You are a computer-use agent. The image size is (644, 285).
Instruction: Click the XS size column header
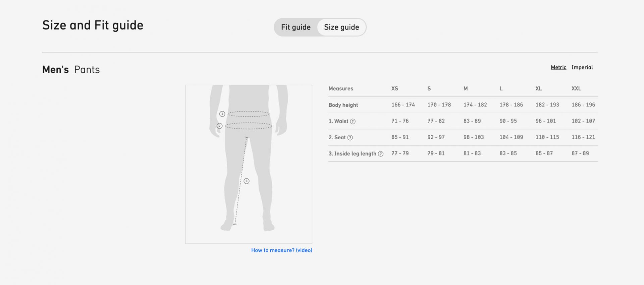[394, 89]
